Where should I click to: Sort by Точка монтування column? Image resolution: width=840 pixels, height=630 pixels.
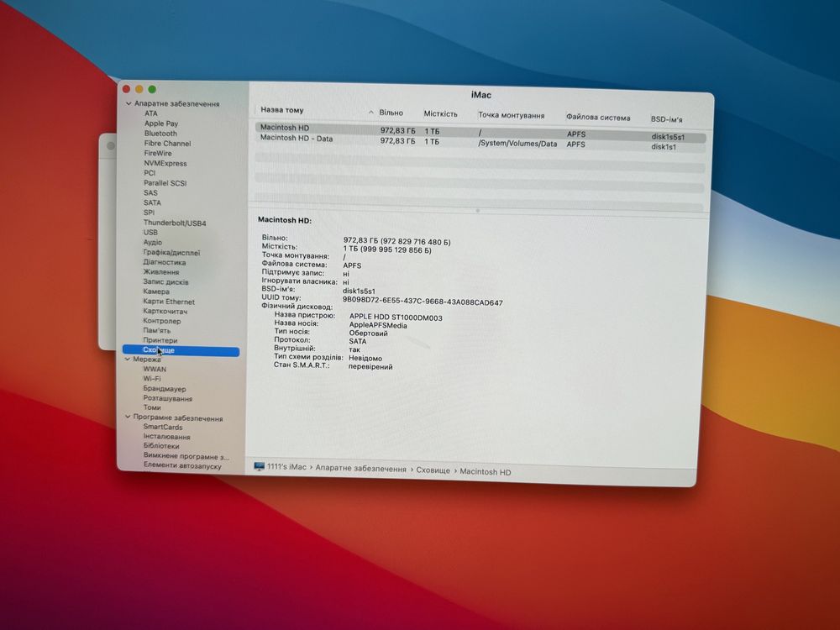tap(511, 115)
